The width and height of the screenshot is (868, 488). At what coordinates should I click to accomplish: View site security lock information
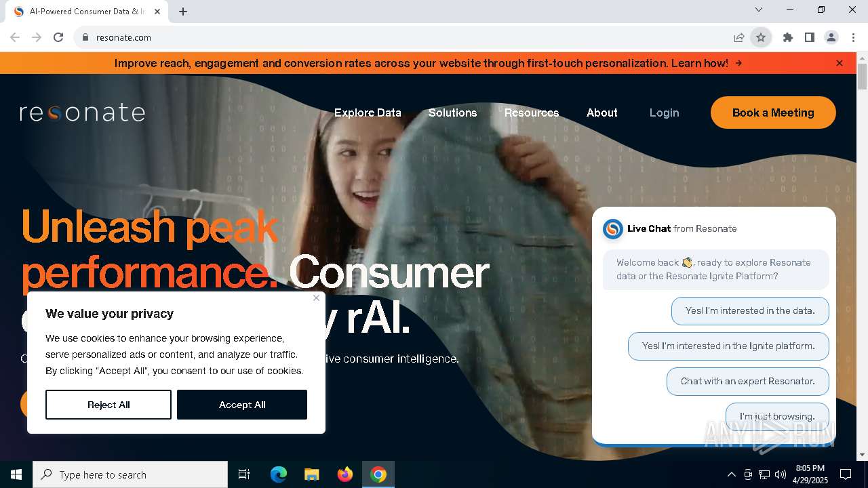85,37
